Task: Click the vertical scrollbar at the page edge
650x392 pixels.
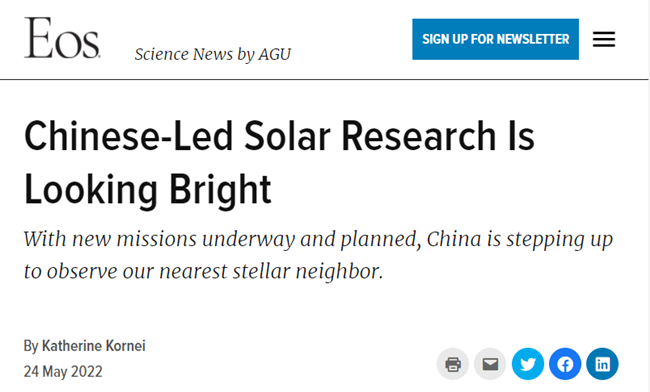Action: (x=649, y=196)
